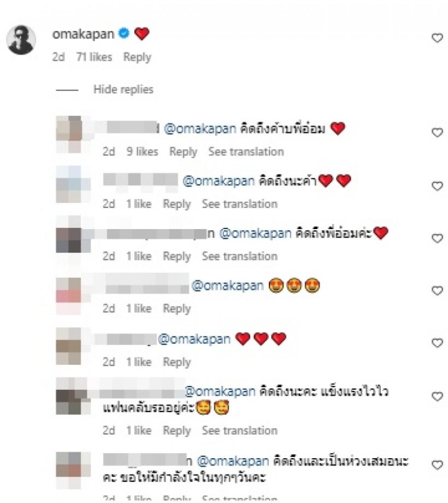Like the comment mentioning แฟนคลับ

pos(437,396)
